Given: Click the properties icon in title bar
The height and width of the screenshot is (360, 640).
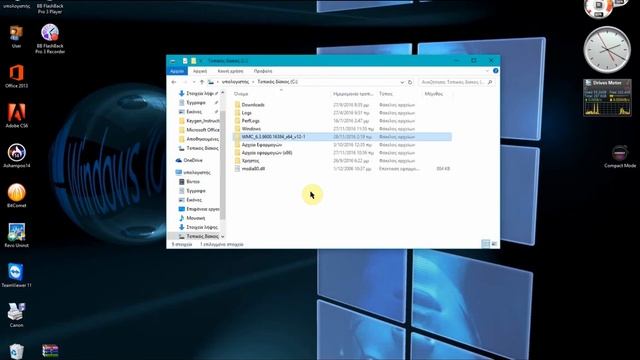Looking at the screenshot, I should 185,61.
